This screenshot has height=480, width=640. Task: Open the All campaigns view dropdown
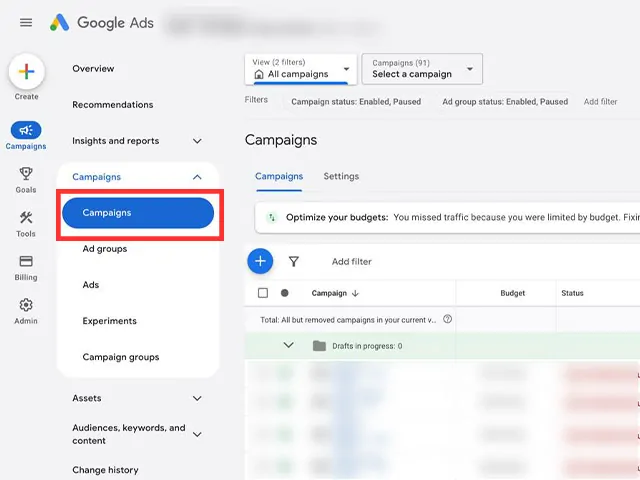pyautogui.click(x=301, y=69)
